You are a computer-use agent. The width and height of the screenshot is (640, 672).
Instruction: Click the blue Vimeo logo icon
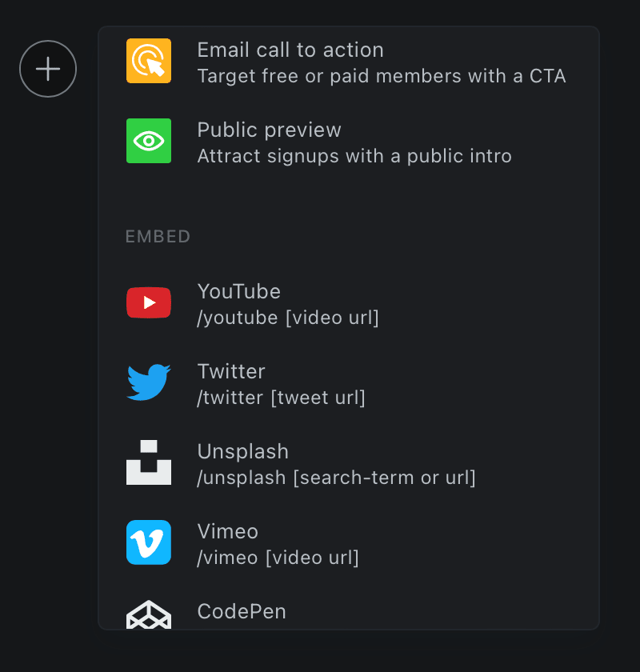149,542
